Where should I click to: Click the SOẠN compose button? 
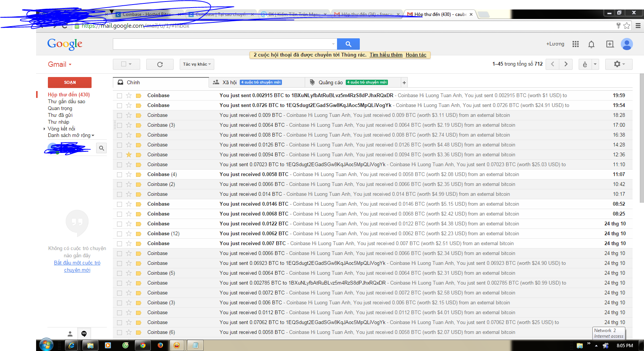click(x=70, y=82)
